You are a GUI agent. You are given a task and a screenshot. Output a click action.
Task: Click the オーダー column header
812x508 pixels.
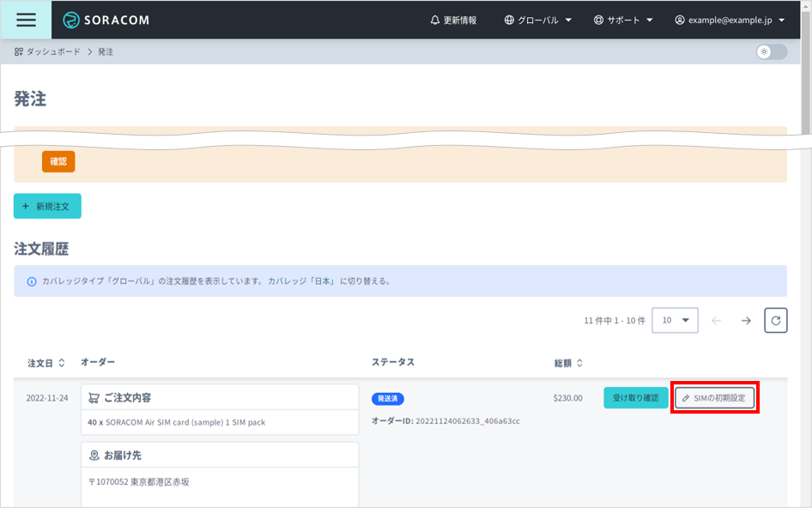click(x=98, y=362)
